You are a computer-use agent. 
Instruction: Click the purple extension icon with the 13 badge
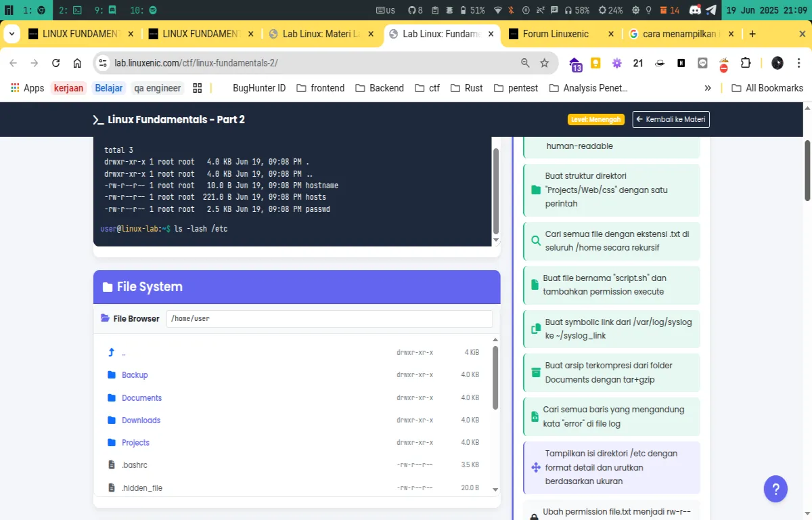point(575,64)
